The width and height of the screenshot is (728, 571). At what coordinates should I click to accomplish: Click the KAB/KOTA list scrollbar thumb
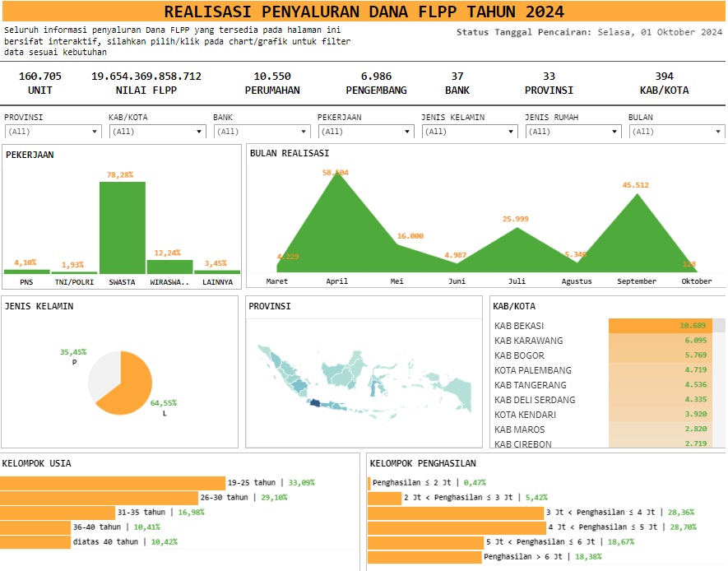(x=719, y=326)
